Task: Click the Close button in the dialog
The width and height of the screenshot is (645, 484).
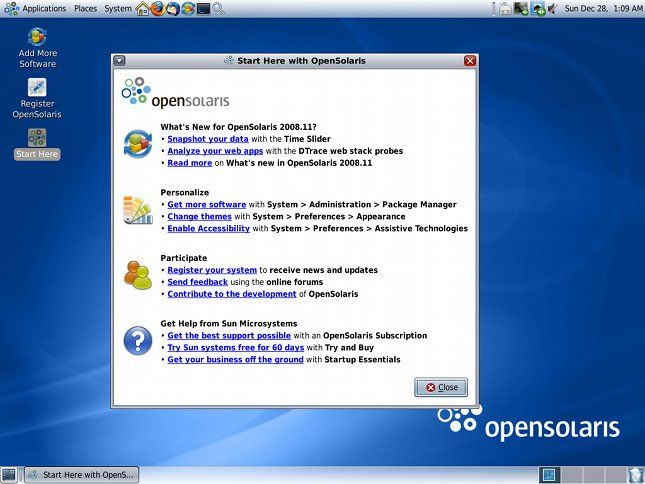Action: point(441,387)
